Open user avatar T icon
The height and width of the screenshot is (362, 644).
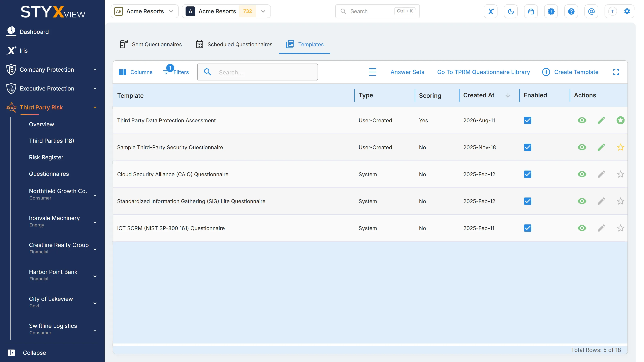pos(612,11)
